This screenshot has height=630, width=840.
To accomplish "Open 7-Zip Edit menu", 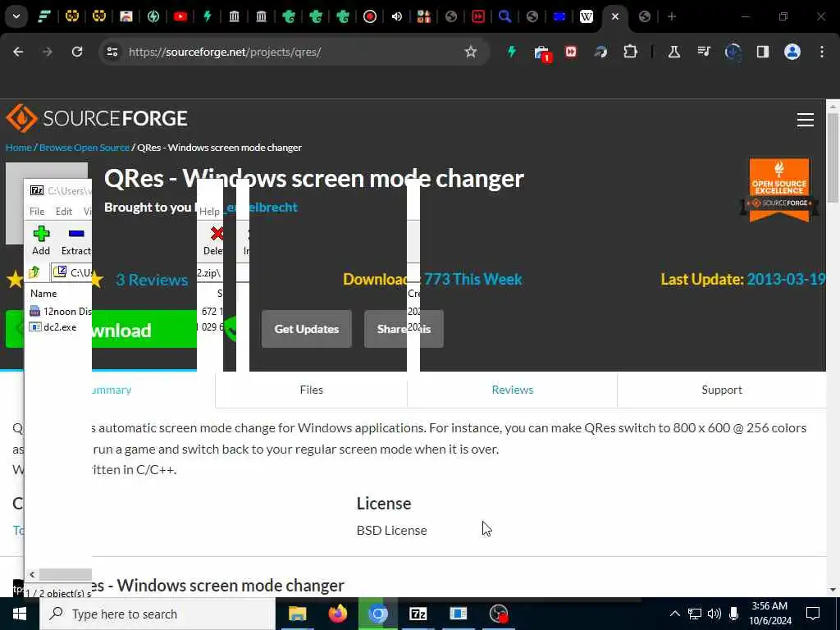I will click(64, 212).
